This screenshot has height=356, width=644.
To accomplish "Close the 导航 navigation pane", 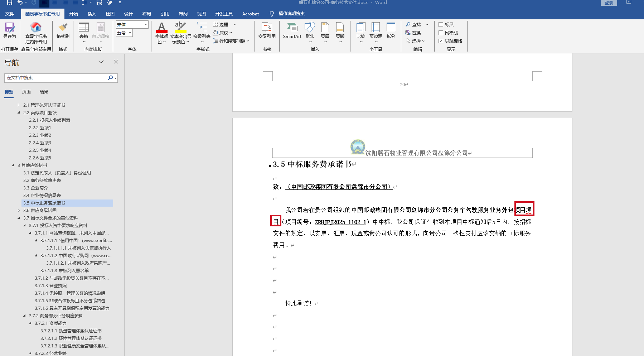I will click(116, 62).
